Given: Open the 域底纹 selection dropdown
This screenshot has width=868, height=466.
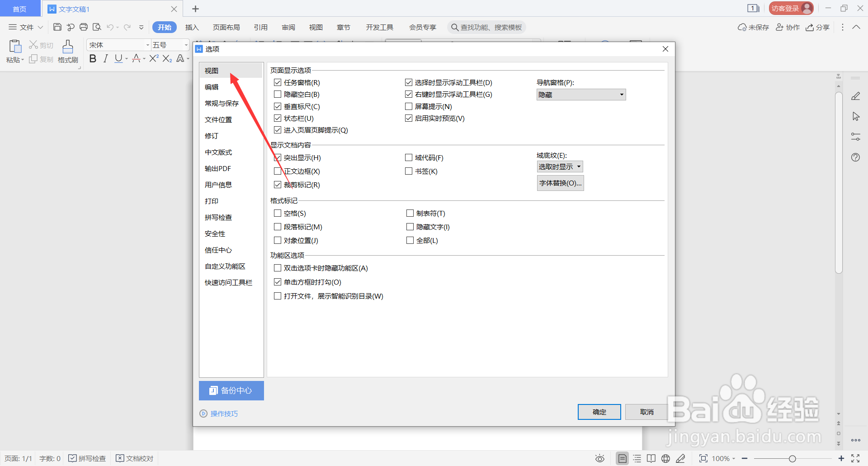Looking at the screenshot, I should point(560,166).
